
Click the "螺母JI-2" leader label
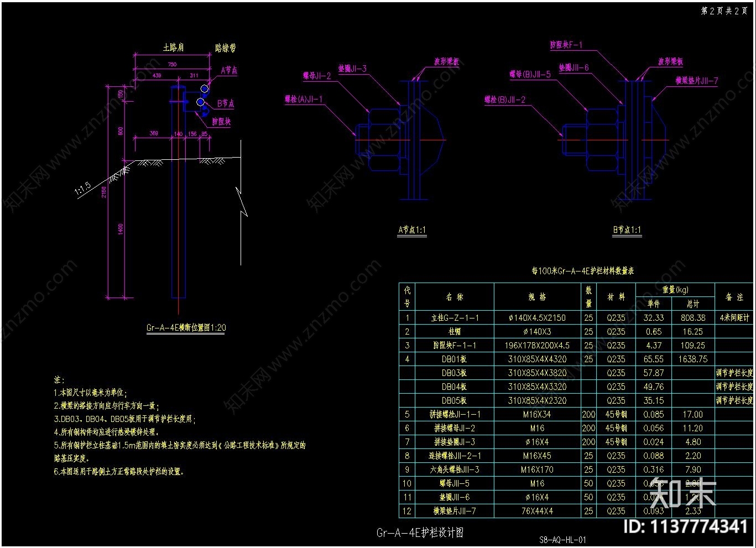click(317, 76)
